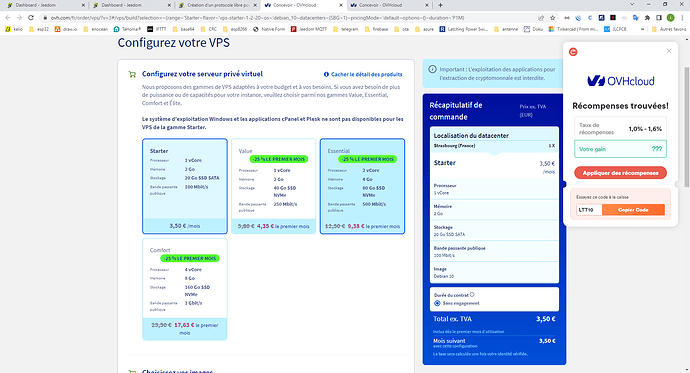Close the rewards popup panel
The width and height of the screenshot is (690, 373).
pos(669,51)
